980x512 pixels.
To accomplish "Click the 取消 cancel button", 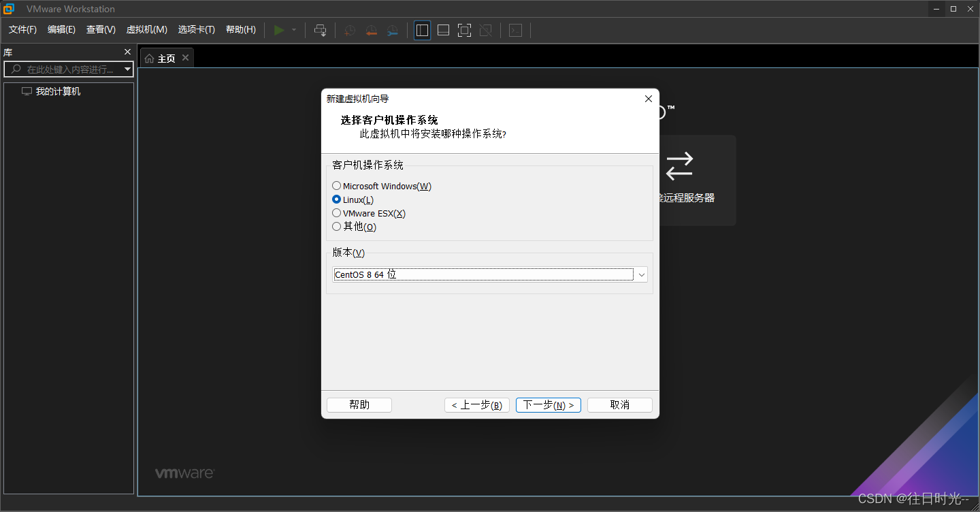I will click(620, 405).
